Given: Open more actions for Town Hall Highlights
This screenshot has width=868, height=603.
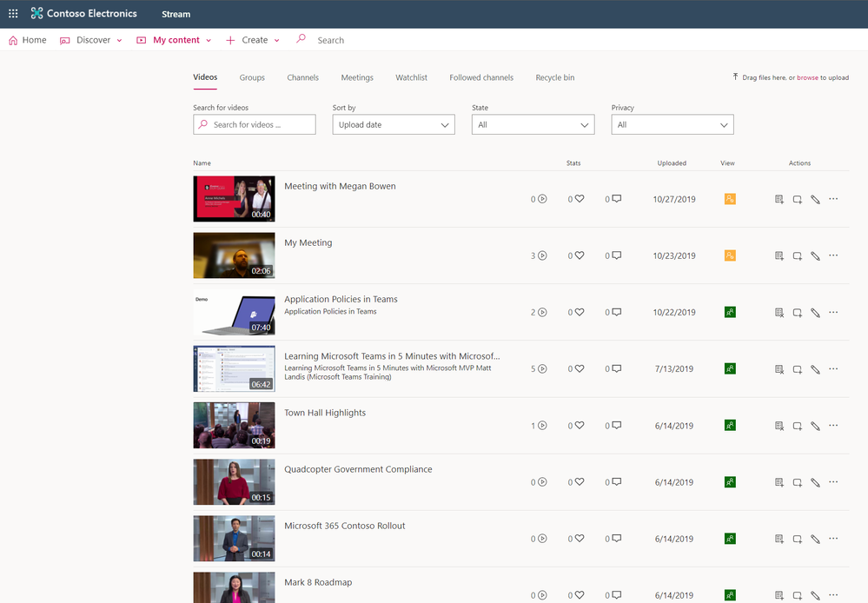Looking at the screenshot, I should [833, 426].
